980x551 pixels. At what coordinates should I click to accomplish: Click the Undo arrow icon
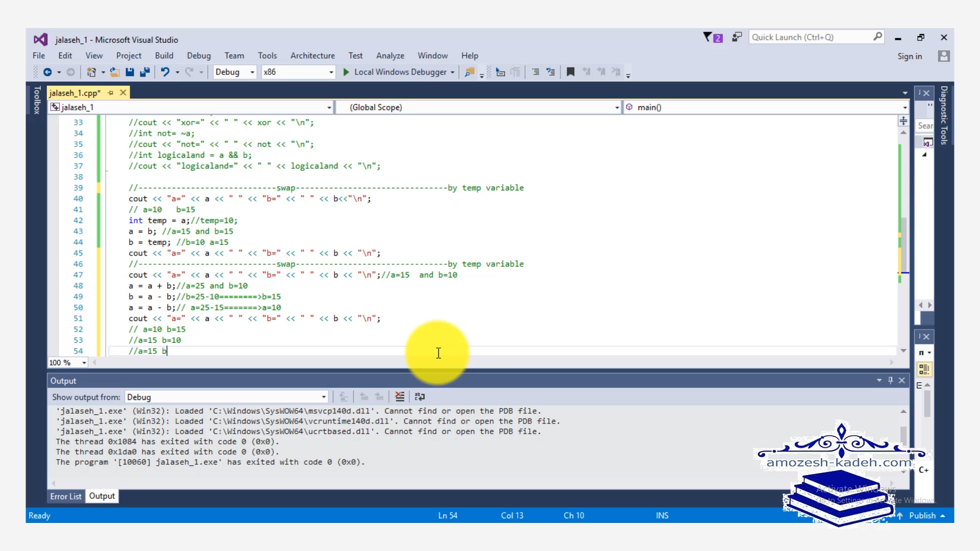tap(165, 72)
